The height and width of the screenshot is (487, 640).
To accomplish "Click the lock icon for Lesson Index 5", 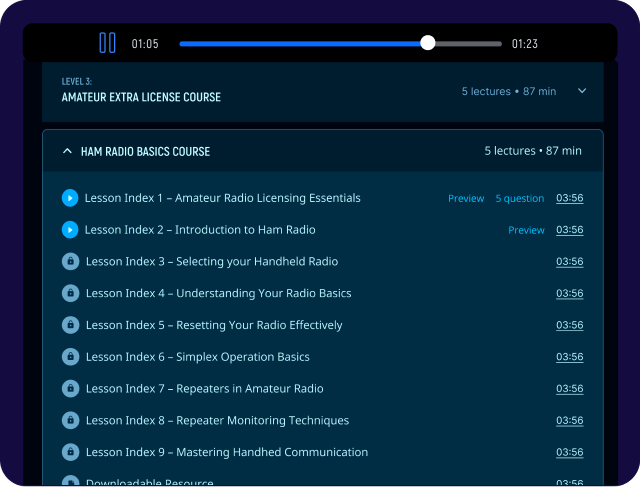I will pos(70,325).
